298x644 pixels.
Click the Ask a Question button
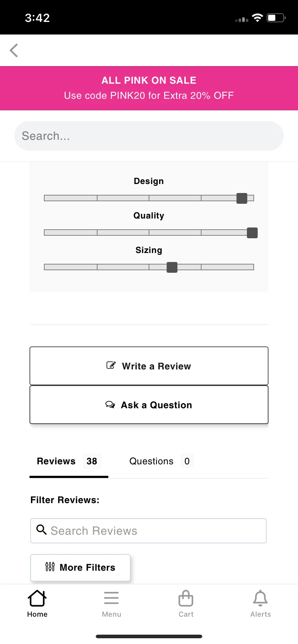coord(149,405)
